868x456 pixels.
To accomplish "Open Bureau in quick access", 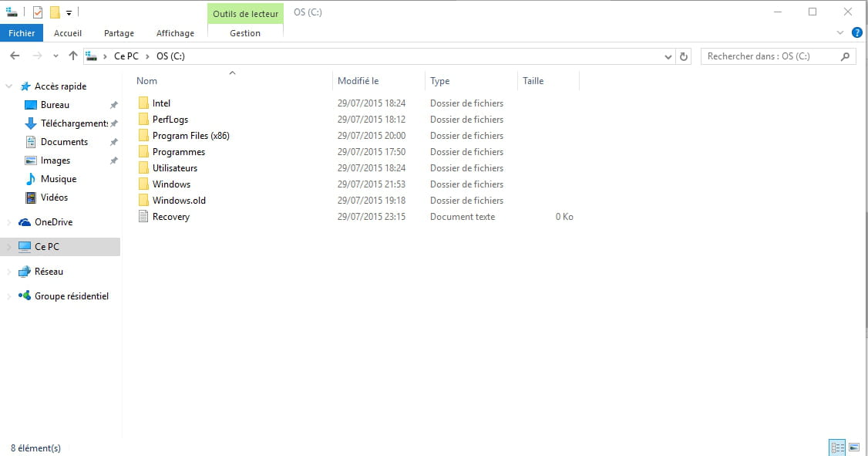I will pyautogui.click(x=55, y=105).
